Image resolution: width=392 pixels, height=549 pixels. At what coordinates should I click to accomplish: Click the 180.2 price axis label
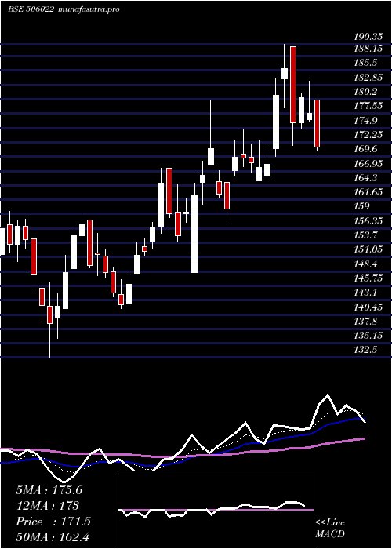[366, 92]
